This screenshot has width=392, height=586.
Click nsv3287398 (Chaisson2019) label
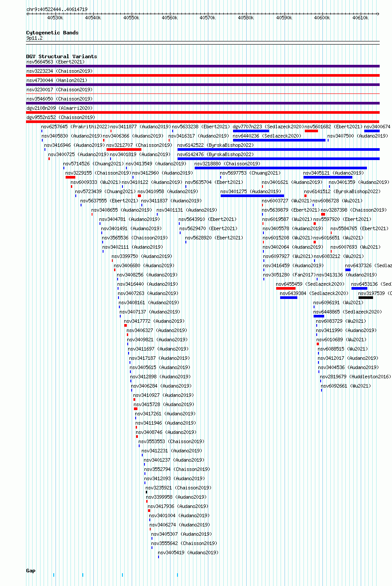[354, 210]
